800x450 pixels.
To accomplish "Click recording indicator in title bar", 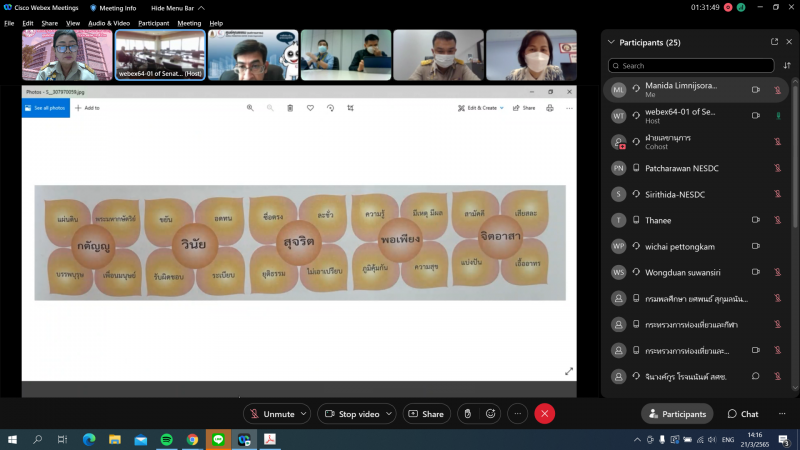I will tap(728, 8).
